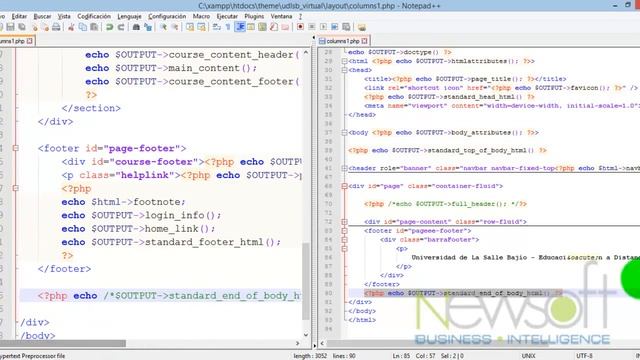
Task: Open the user defined language icon
Action: 251,27
